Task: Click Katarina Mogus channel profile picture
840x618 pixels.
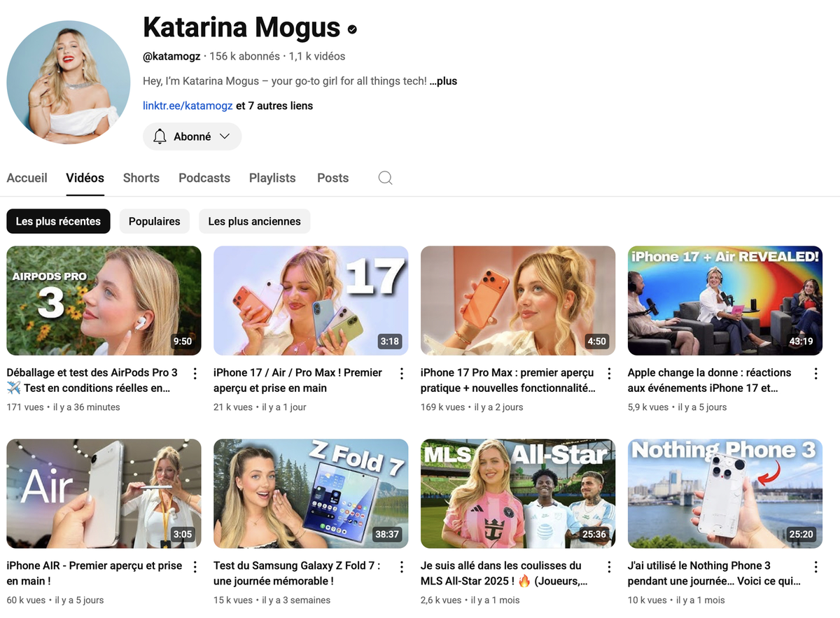Action: (x=69, y=83)
